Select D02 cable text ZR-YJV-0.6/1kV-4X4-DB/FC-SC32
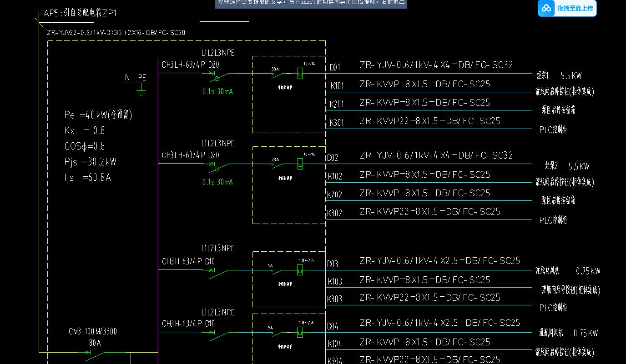Screen dimensions: 626x364 tap(436, 155)
